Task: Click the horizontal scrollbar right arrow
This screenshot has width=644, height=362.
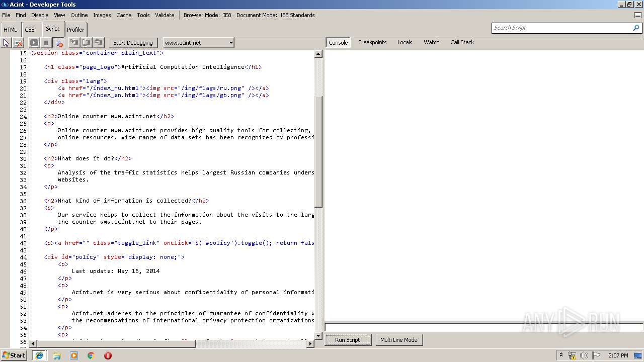Action: coord(310,343)
